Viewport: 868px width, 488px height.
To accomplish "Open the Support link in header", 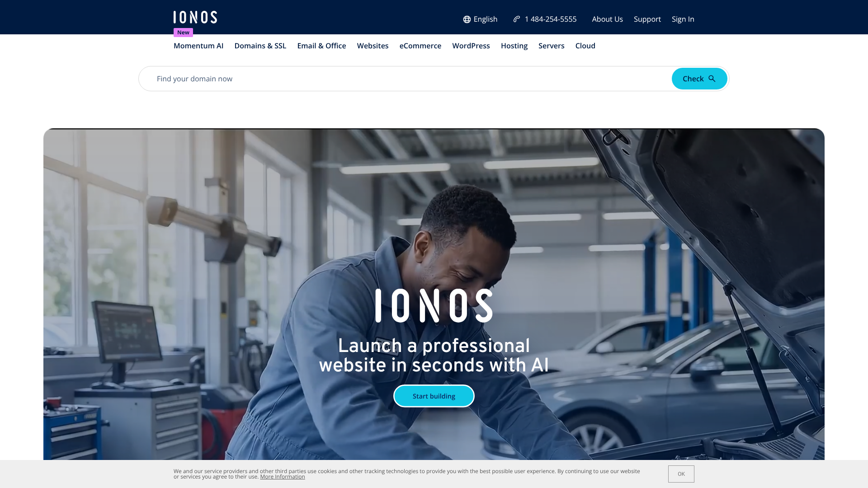I will (647, 19).
